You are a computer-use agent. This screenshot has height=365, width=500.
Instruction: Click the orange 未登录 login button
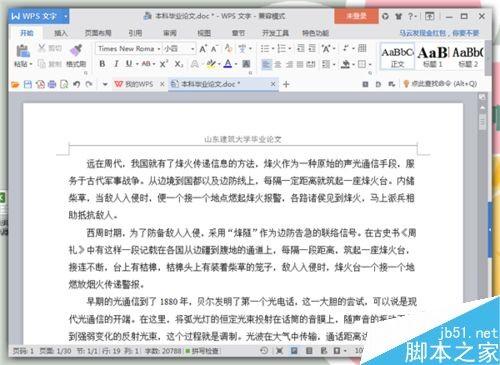point(356,16)
